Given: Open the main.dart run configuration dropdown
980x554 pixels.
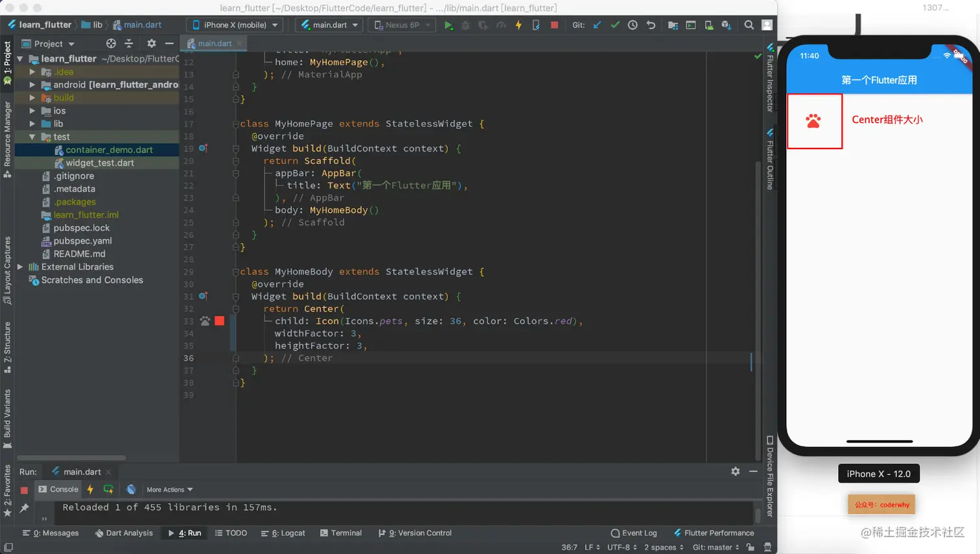Looking at the screenshot, I should (x=330, y=25).
